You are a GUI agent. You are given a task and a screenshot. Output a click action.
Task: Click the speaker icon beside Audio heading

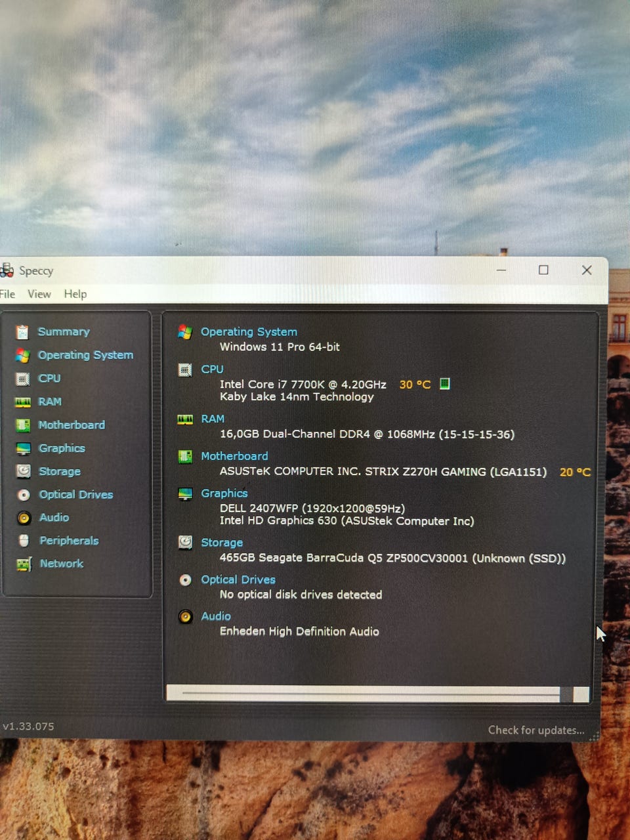[186, 616]
